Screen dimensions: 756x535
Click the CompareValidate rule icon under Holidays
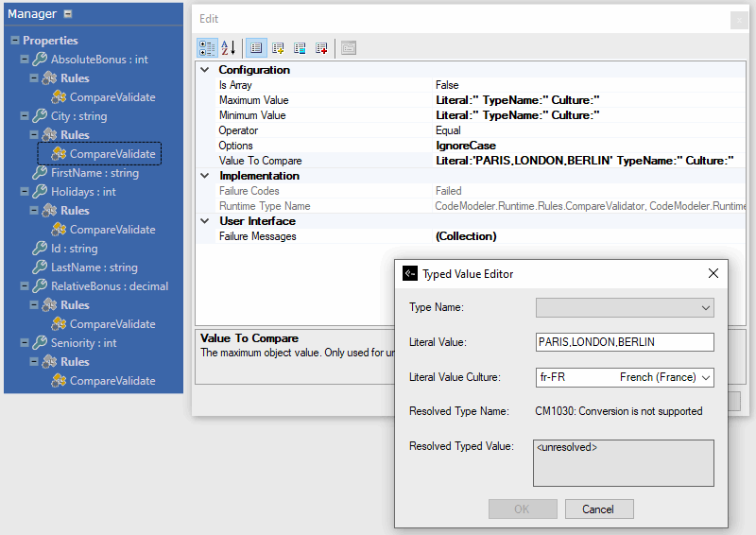[x=59, y=230]
